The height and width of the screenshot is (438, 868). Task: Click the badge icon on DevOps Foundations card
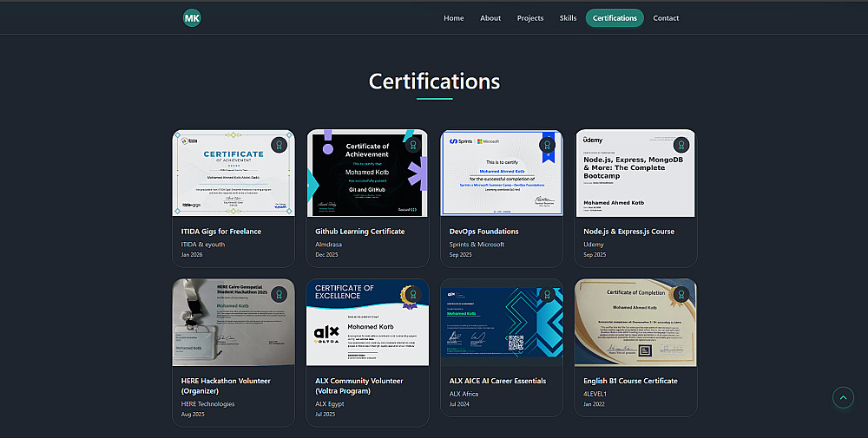coord(547,145)
